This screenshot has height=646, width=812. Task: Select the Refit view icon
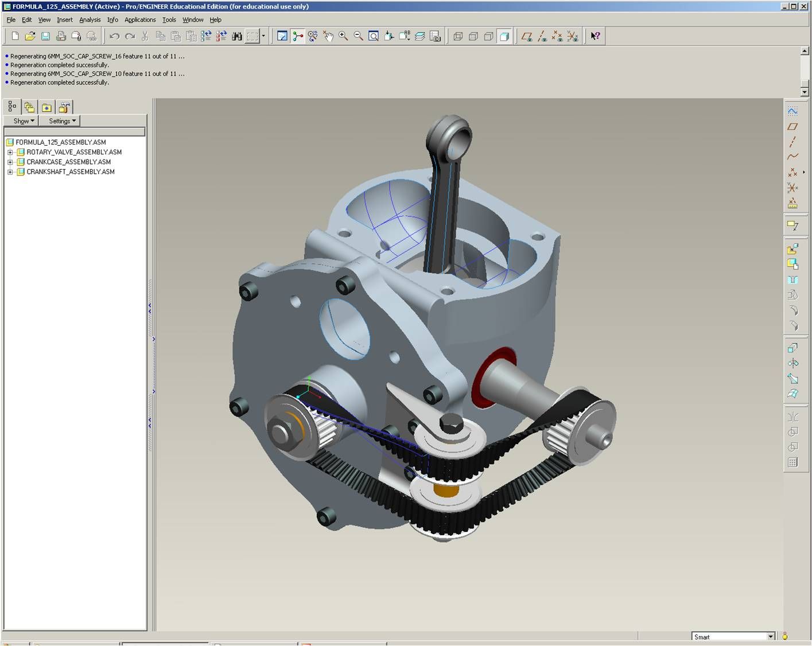pyautogui.click(x=374, y=36)
